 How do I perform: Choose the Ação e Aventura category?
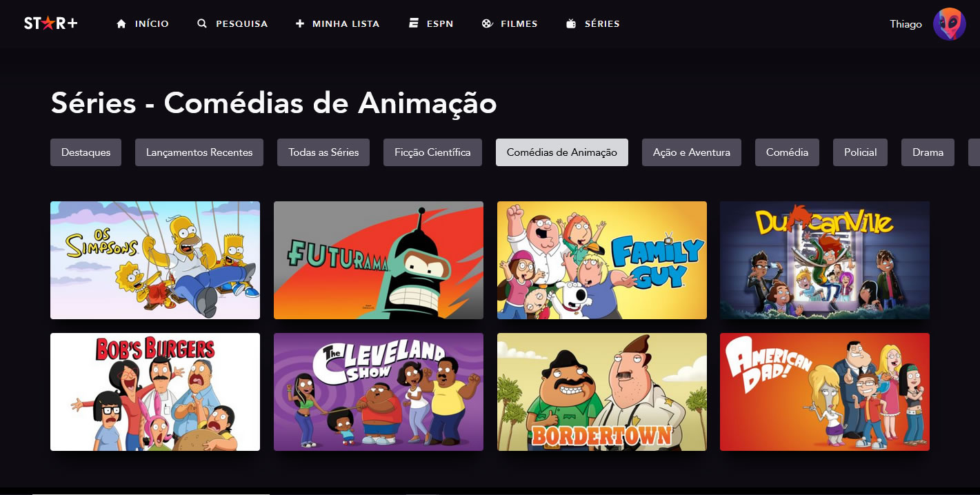[x=692, y=152]
